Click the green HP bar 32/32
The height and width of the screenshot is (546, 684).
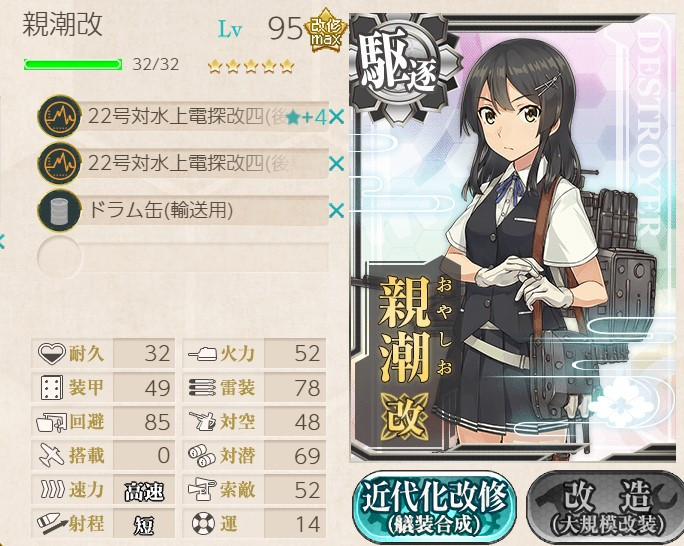[73, 65]
